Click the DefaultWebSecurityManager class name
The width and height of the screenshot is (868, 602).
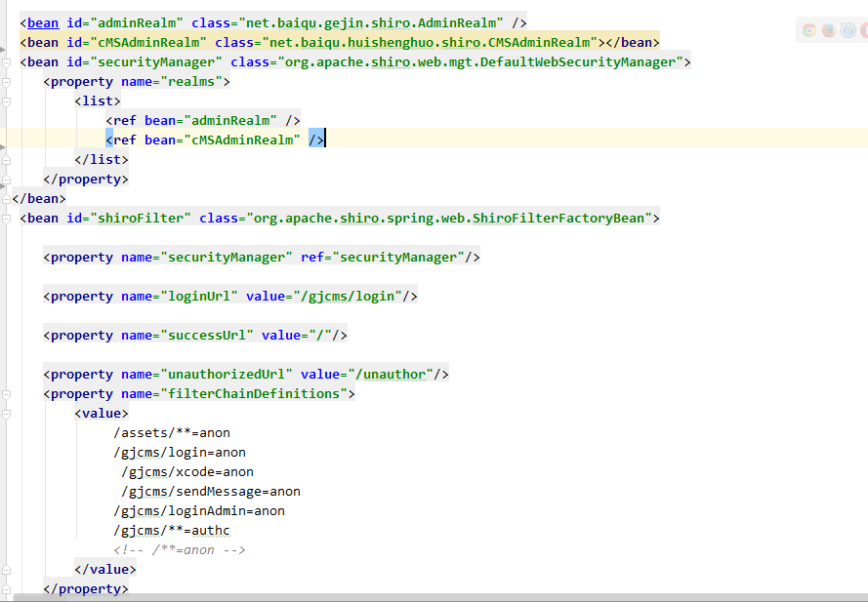(x=578, y=62)
